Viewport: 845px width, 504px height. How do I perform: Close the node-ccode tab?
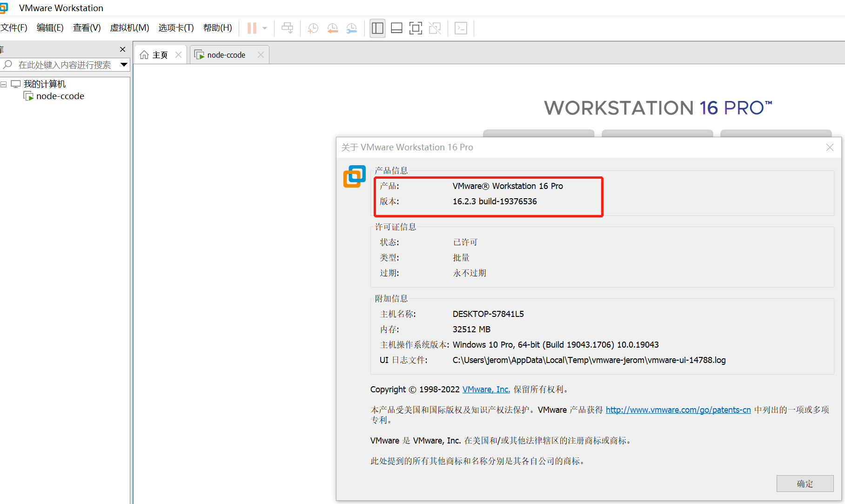(x=261, y=55)
